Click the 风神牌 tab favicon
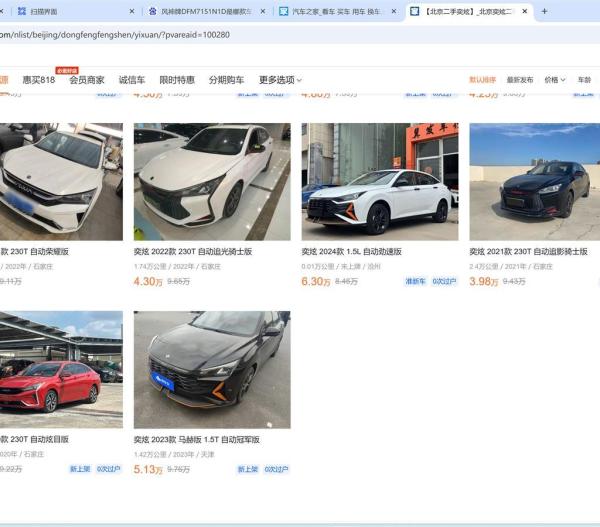This screenshot has width=600, height=527. (153, 11)
